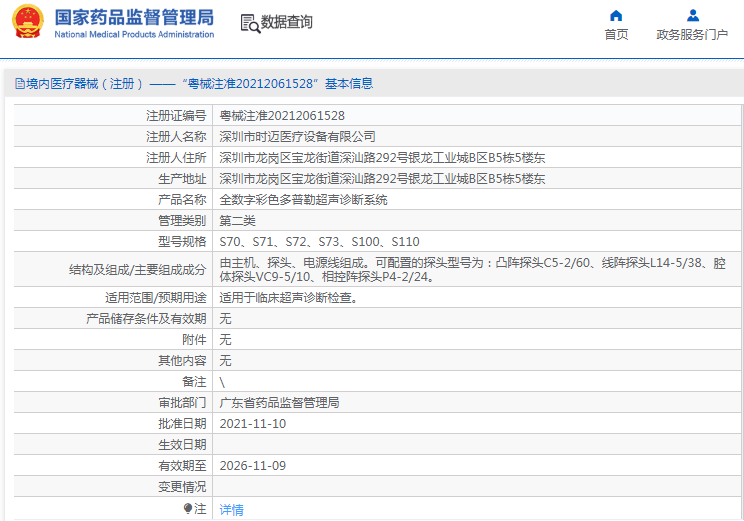
Task: Open the 详情 link
Action: (232, 510)
